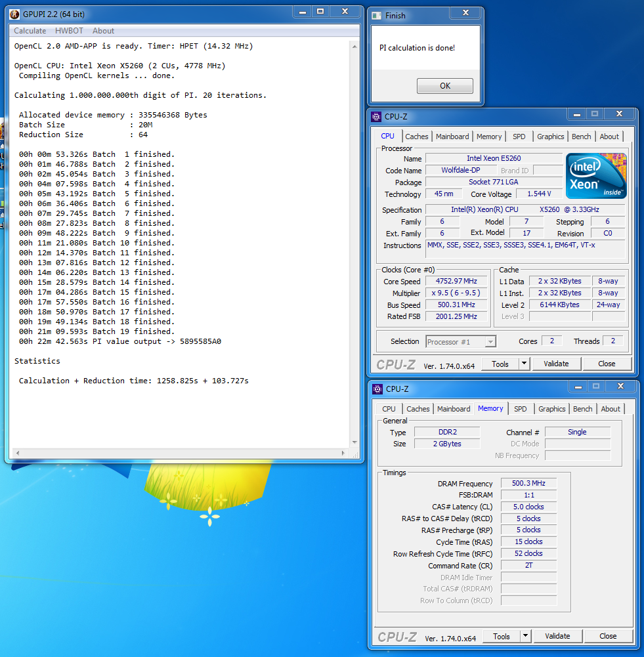This screenshot has width=644, height=657.
Task: Switch to Memory tab in upper CPU-Z
Action: click(489, 137)
